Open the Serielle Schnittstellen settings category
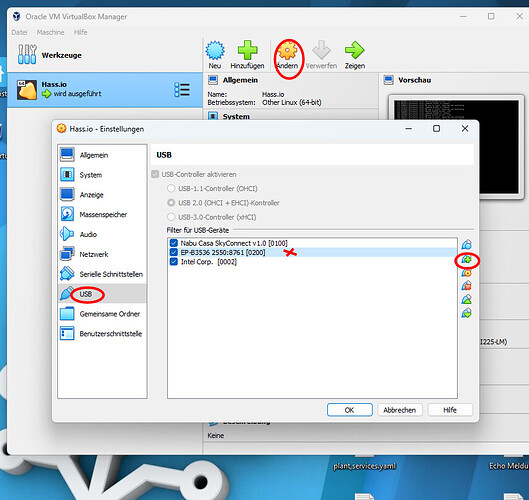The width and height of the screenshot is (529, 500). coord(103,274)
